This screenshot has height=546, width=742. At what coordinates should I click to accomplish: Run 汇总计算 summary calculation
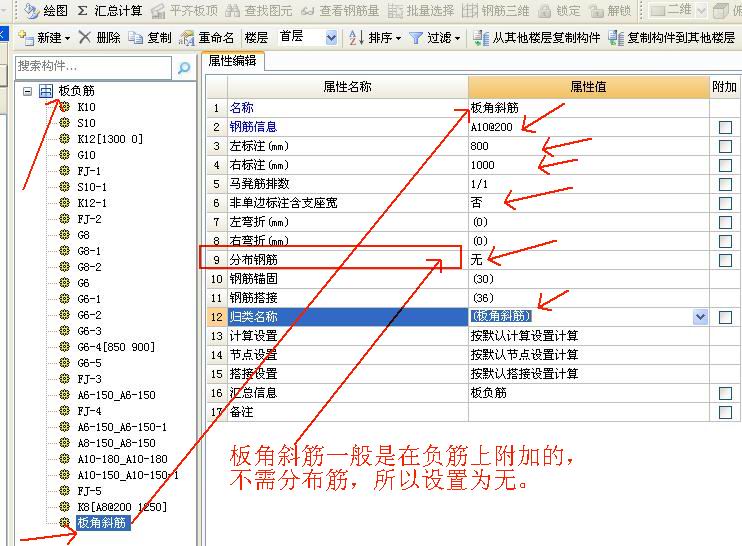click(x=109, y=10)
